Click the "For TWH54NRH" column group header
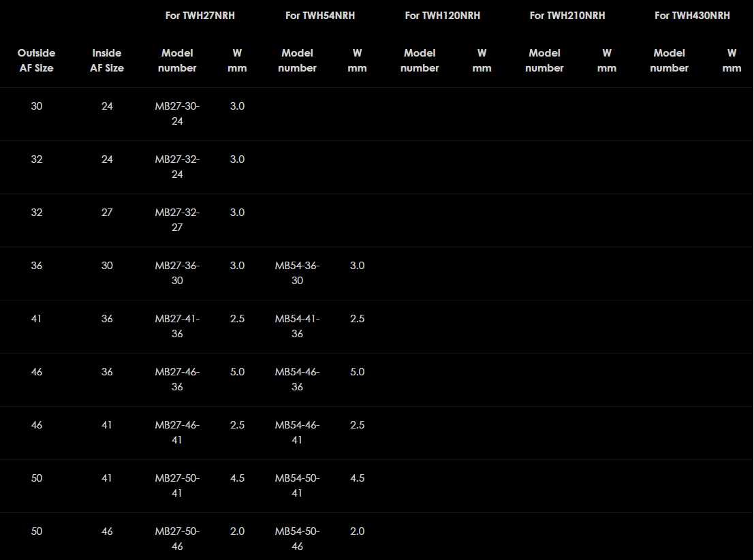This screenshot has height=560, width=754. (319, 15)
